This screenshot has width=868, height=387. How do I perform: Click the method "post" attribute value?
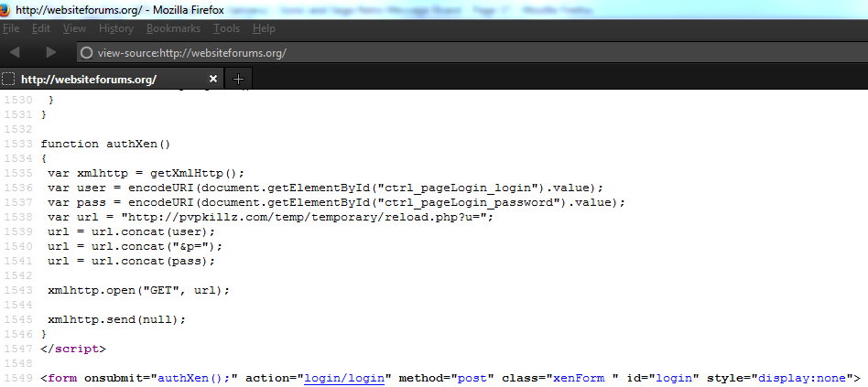point(472,378)
